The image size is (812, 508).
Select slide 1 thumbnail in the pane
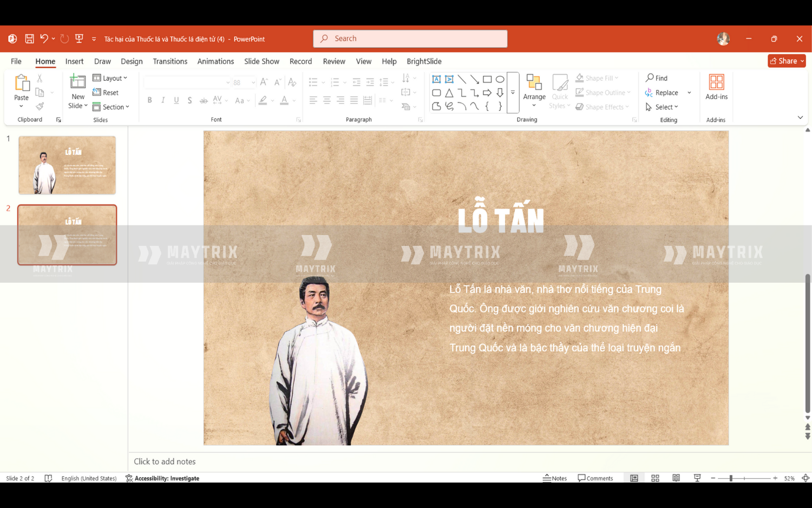coord(67,165)
